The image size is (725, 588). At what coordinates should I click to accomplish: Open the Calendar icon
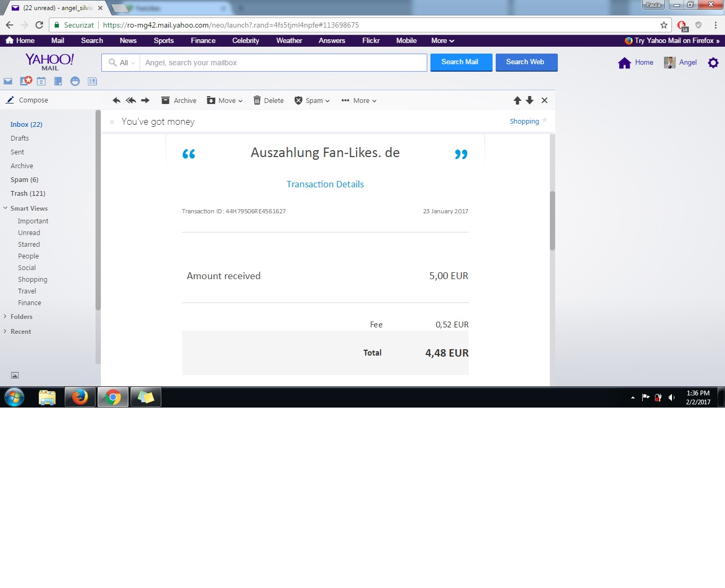41,81
